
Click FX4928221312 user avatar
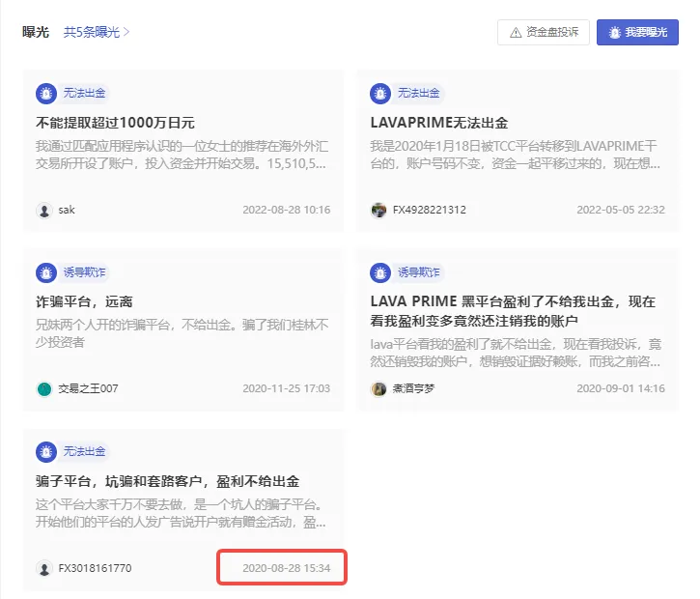click(x=378, y=211)
